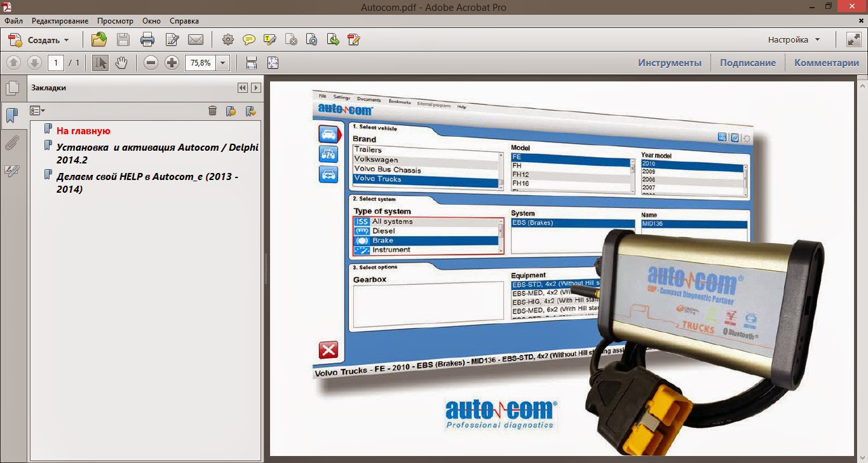Image resolution: width=868 pixels, height=463 pixels.
Task: Click the gear icon in the top toolbar
Action: (x=228, y=40)
